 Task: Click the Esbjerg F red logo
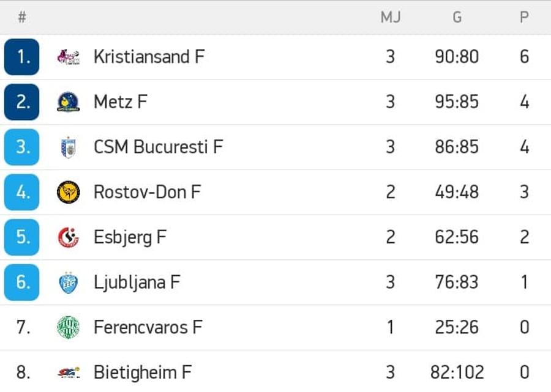(x=68, y=237)
